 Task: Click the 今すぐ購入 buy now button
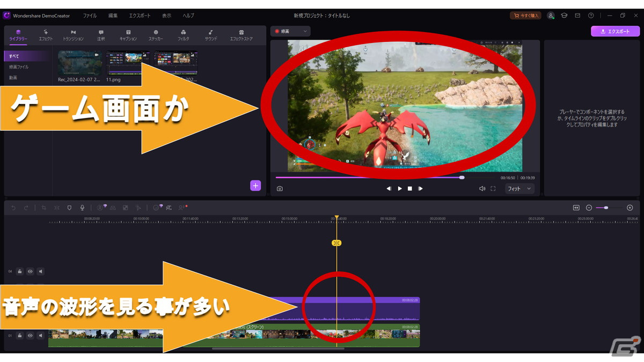click(525, 16)
